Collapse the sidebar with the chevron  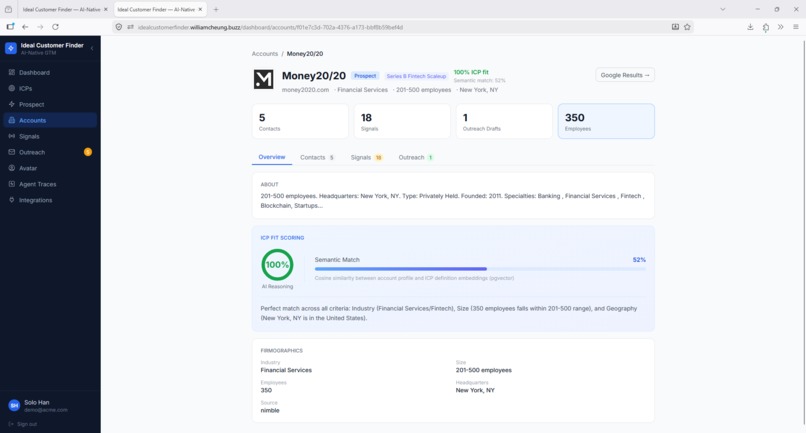92,48
